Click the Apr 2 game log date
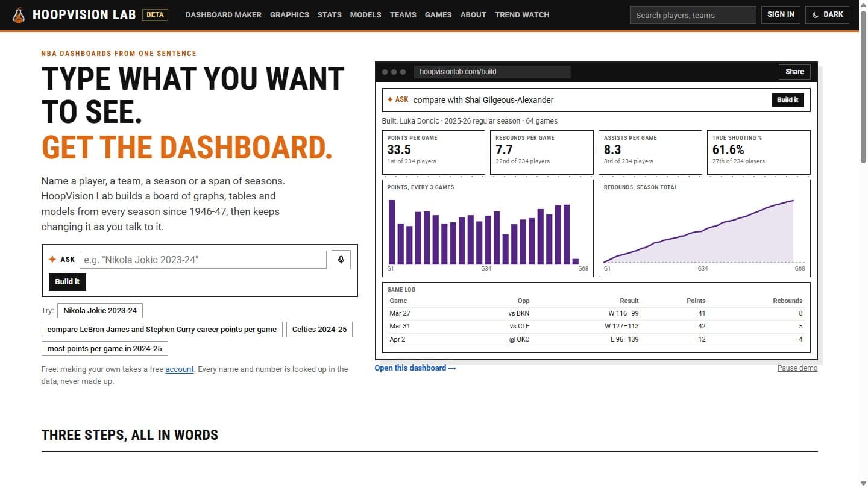Screen dimensions: 868x488 [x=397, y=339]
